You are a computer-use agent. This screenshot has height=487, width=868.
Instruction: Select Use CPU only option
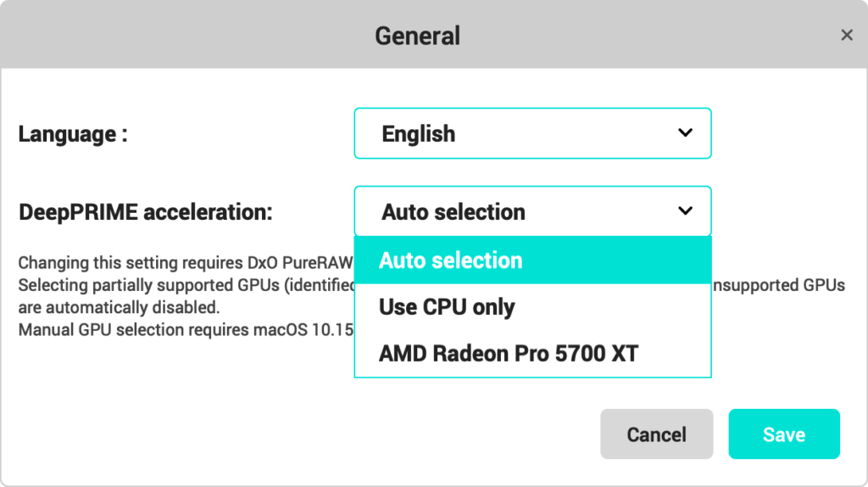(532, 307)
